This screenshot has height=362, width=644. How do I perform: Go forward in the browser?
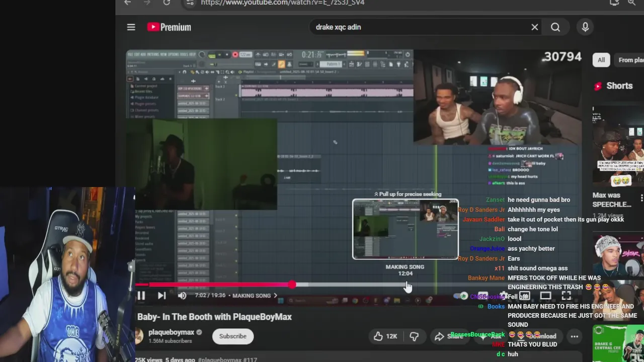(x=147, y=3)
